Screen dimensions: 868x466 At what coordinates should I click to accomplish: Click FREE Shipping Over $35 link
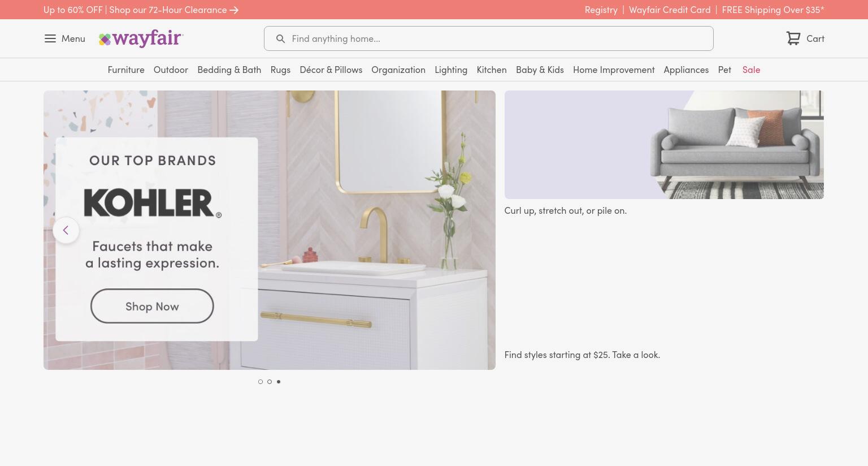point(773,10)
